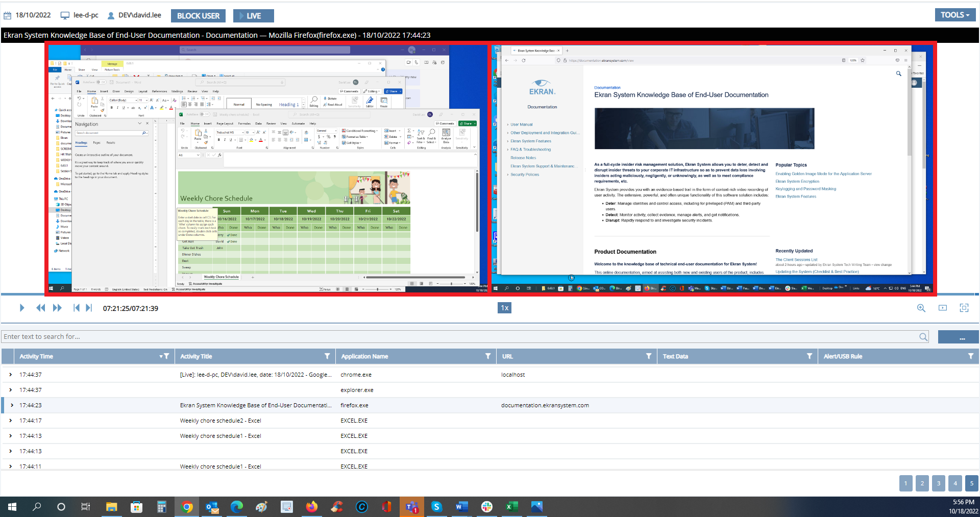Click the rewind double-arrow icon
The height and width of the screenshot is (517, 980).
tap(40, 308)
